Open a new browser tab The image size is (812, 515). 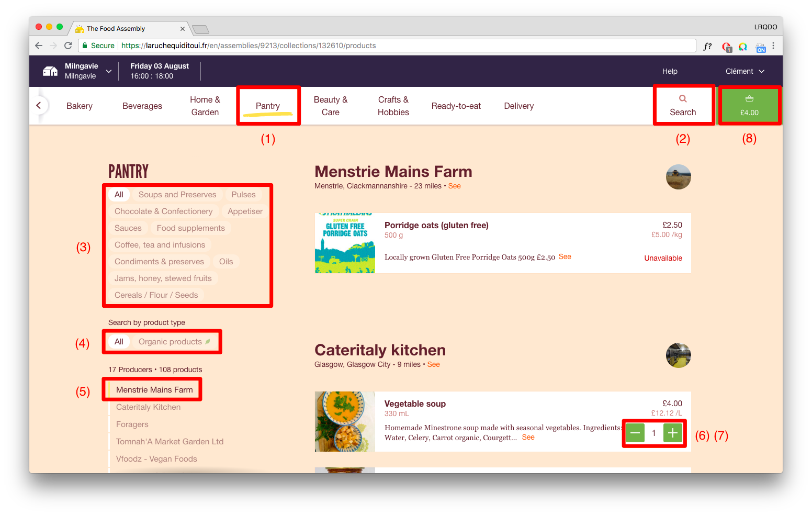pyautogui.click(x=201, y=29)
